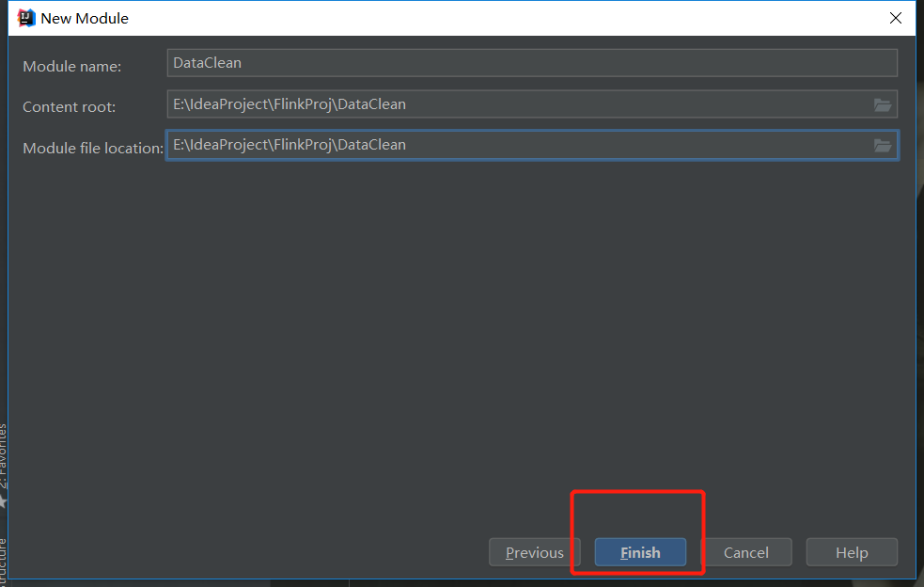Click the Content root label
The height and width of the screenshot is (587, 924).
(x=69, y=107)
